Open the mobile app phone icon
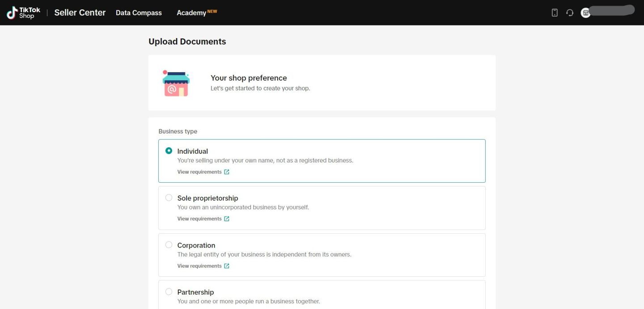 [555, 13]
